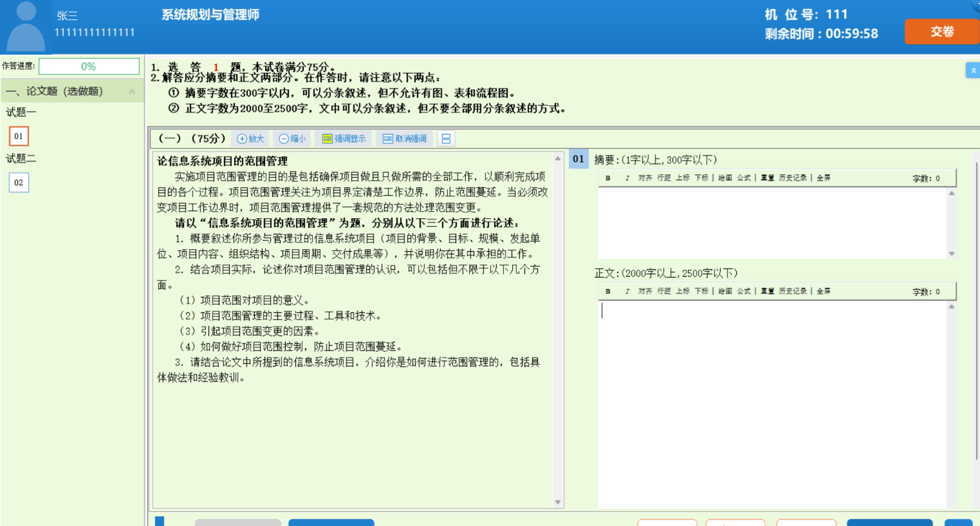Click the candidate avatar icon at top left
The image size is (980, 526).
click(x=26, y=27)
